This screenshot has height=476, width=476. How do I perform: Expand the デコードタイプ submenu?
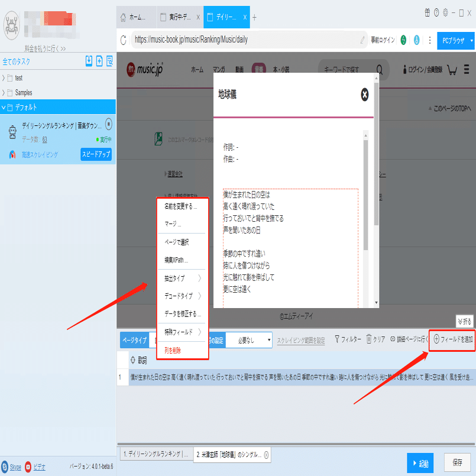183,296
